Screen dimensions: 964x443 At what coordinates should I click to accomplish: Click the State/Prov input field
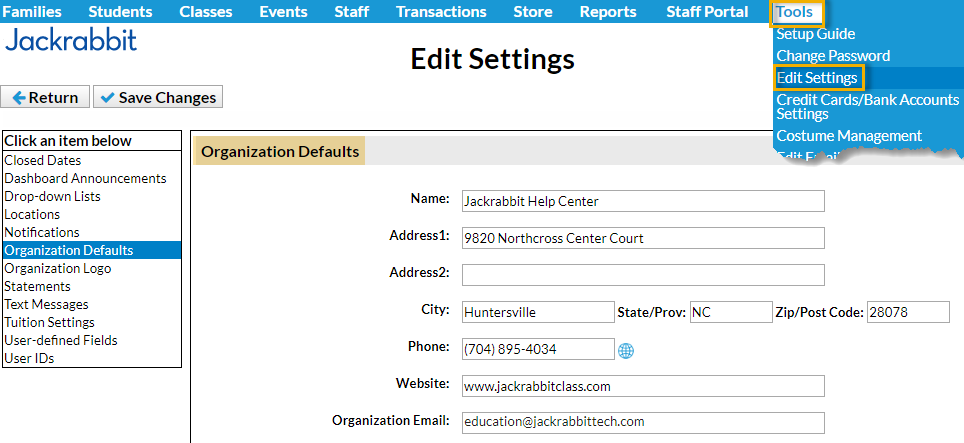pyautogui.click(x=731, y=312)
